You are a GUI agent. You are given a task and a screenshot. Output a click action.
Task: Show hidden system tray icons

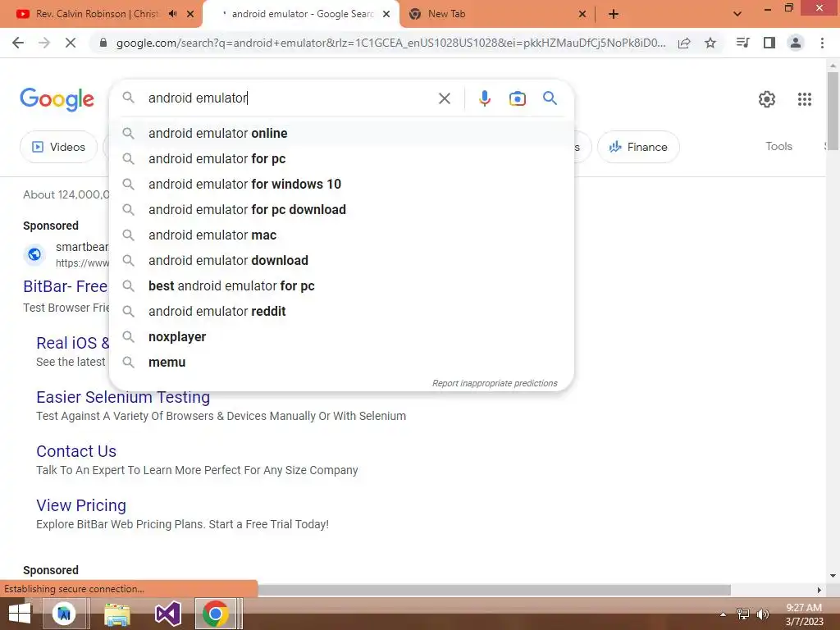click(723, 614)
